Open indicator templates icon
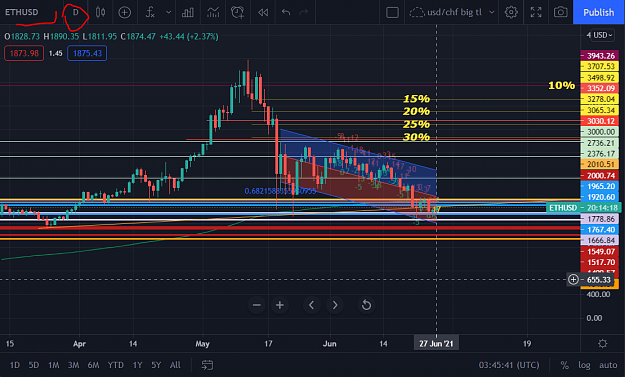Image resolution: width=625 pixels, height=377 pixels. click(x=213, y=12)
